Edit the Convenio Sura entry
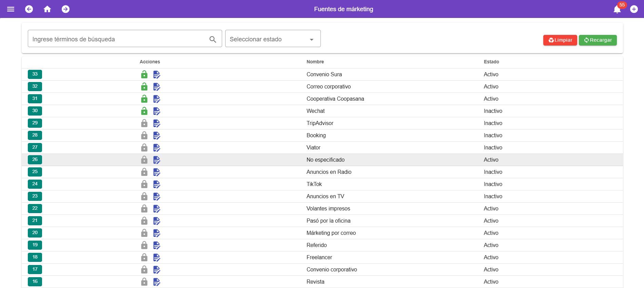The width and height of the screenshot is (644, 288). 156,75
